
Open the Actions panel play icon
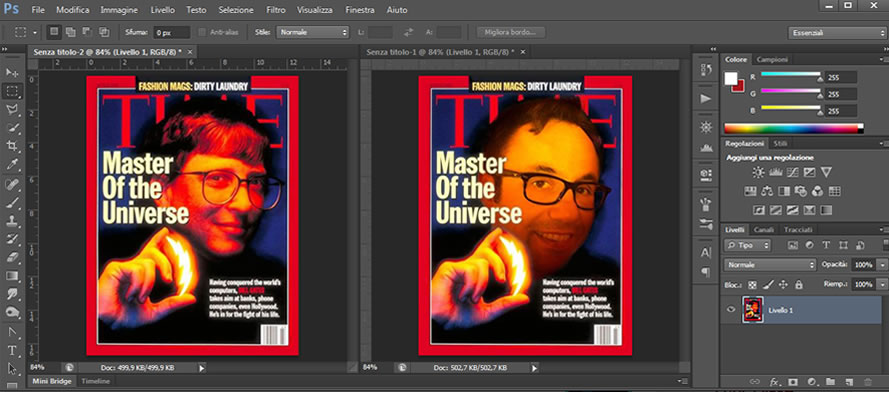[x=706, y=99]
